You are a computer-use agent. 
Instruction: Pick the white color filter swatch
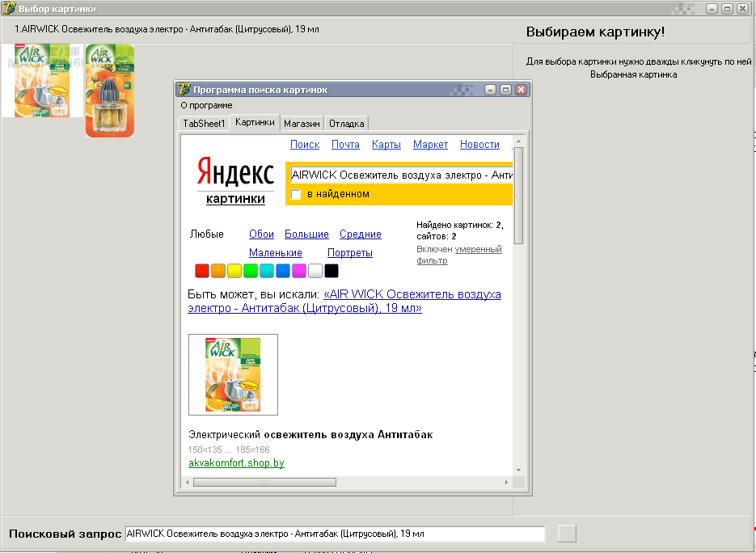[315, 271]
